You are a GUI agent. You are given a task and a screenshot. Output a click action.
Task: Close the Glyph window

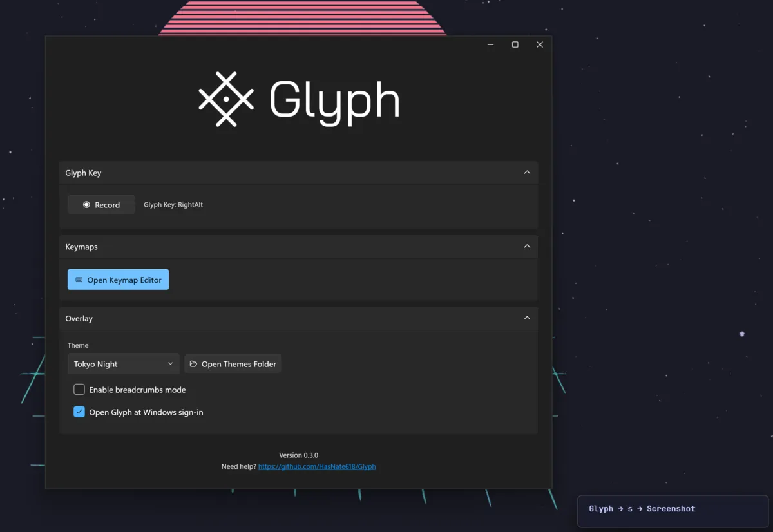[x=540, y=44]
